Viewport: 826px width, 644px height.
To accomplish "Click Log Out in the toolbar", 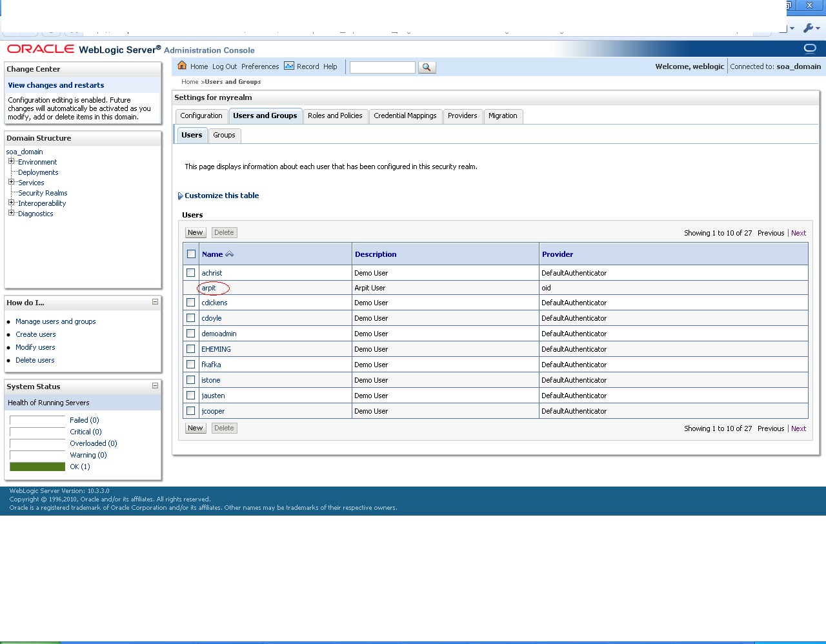I will click(225, 66).
